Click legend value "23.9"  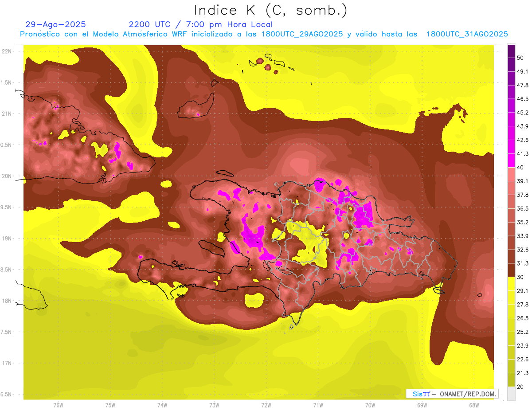pyautogui.click(x=522, y=345)
